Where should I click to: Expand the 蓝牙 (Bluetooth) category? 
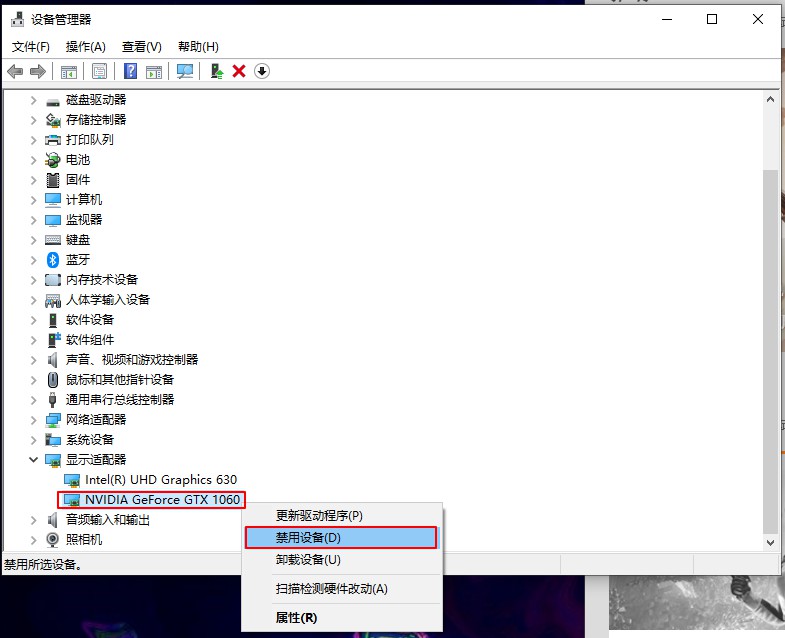[x=33, y=260]
